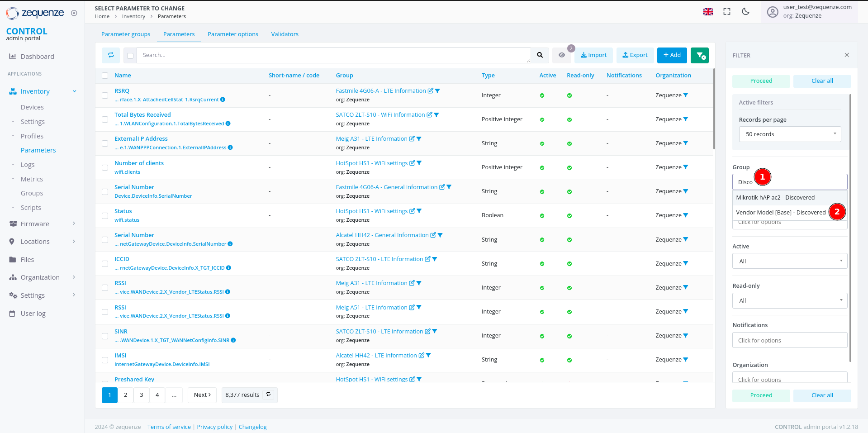Image resolution: width=868 pixels, height=433 pixels.
Task: Open the Records per page dropdown
Action: point(790,134)
